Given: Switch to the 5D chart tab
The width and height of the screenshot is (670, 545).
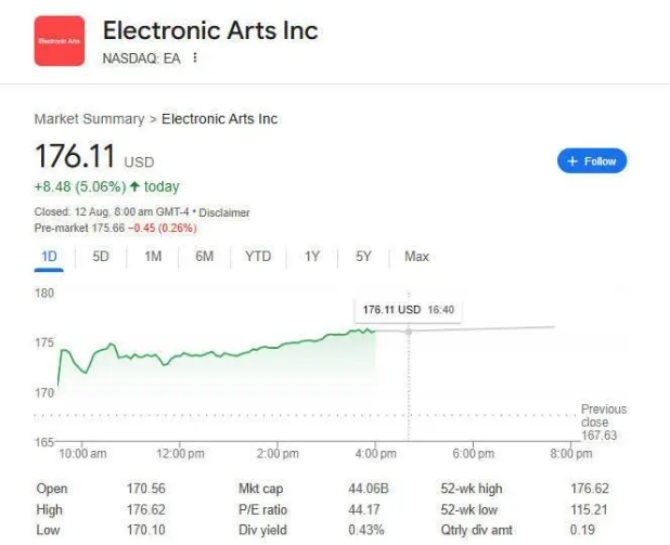Looking at the screenshot, I should (x=101, y=257).
